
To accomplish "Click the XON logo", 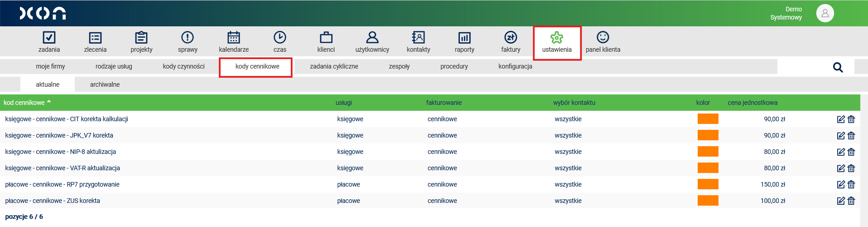I will coord(43,13).
